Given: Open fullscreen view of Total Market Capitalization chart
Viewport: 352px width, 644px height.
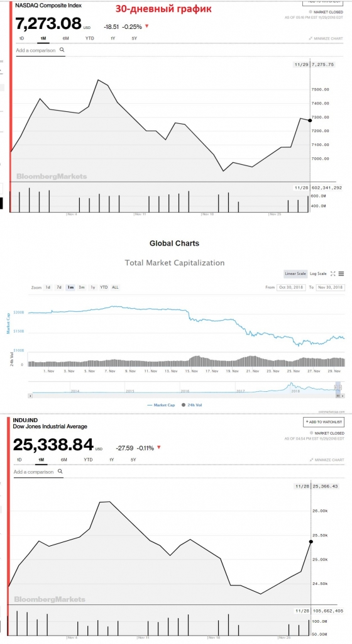Looking at the screenshot, I should tap(333, 274).
